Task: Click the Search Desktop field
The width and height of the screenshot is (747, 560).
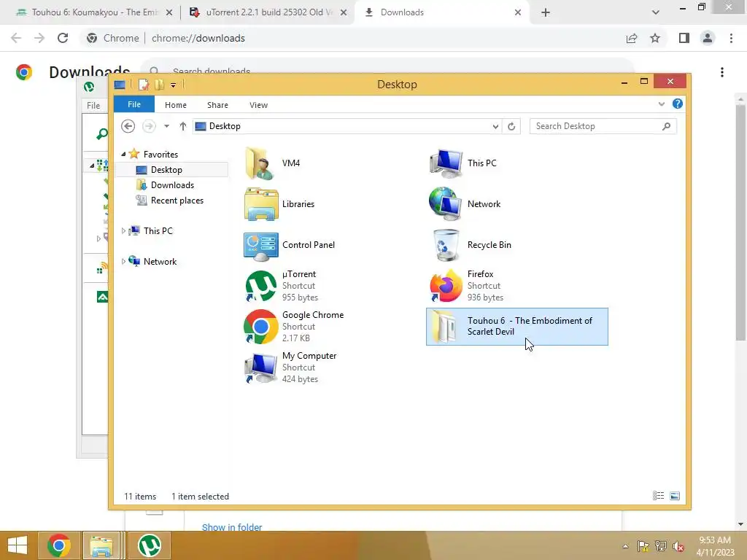Action: pyautogui.click(x=602, y=126)
